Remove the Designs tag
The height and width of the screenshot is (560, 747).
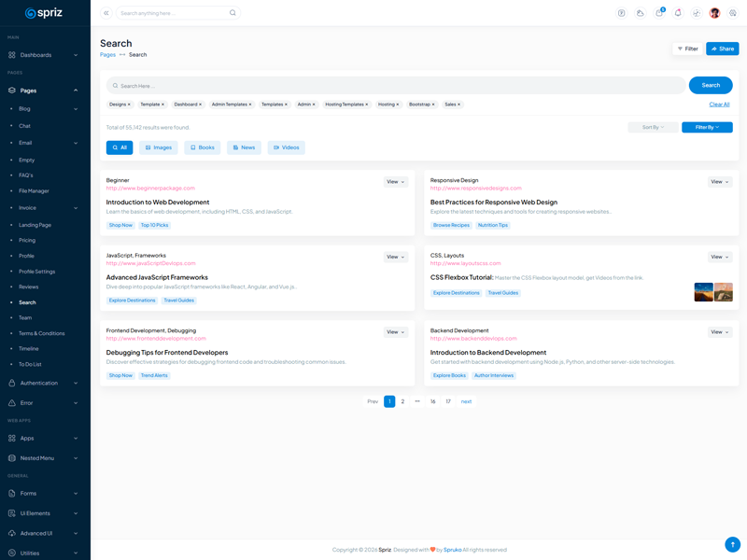(x=130, y=105)
